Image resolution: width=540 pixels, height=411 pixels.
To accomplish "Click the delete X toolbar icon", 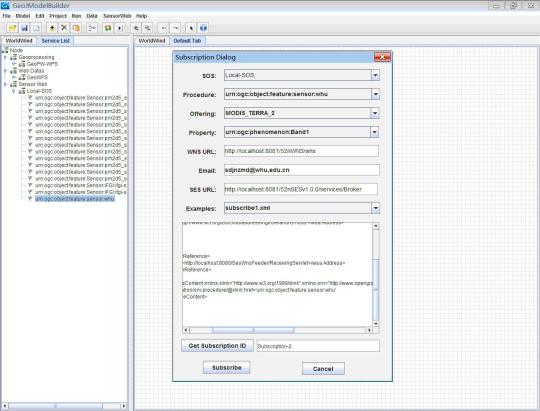I will pyautogui.click(x=64, y=28).
